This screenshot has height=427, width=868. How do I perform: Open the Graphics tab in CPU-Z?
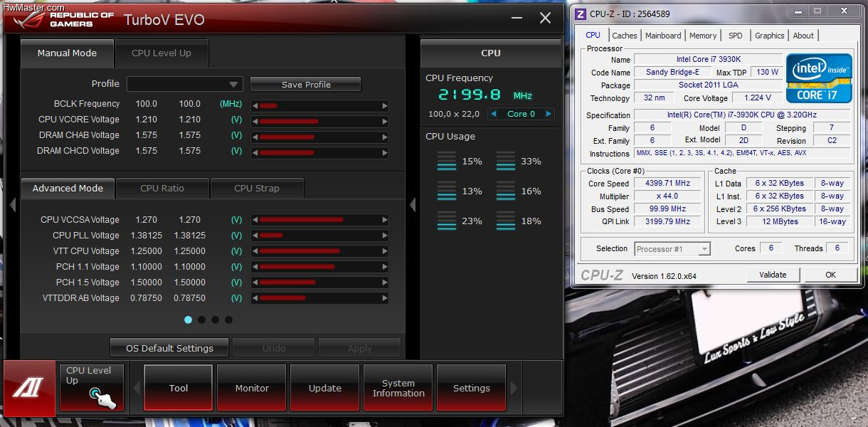point(770,36)
